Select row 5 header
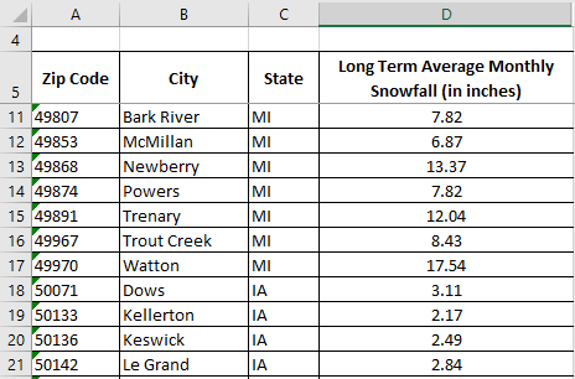The image size is (575, 379). 15,78
